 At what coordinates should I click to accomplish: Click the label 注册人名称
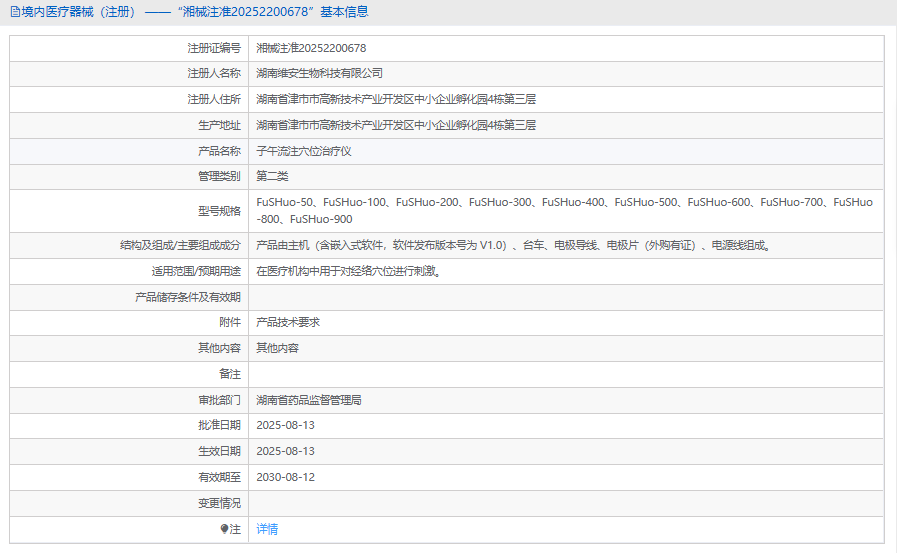tap(214, 73)
